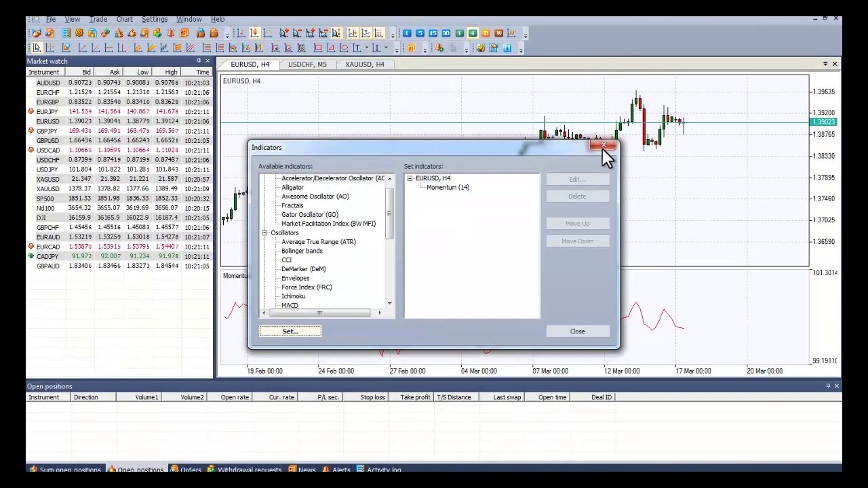
Task: Select XAUUSD row in Market watch
Action: [119, 189]
